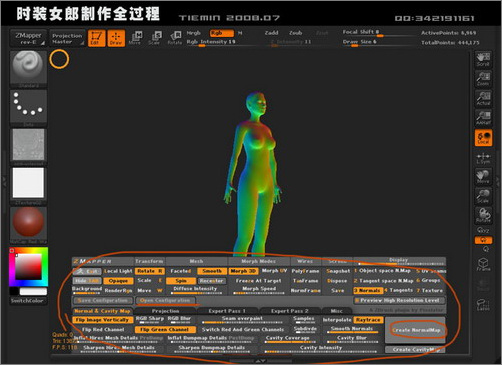502x365 pixels.
Task: Click the SwitchColor button
Action: (x=27, y=301)
